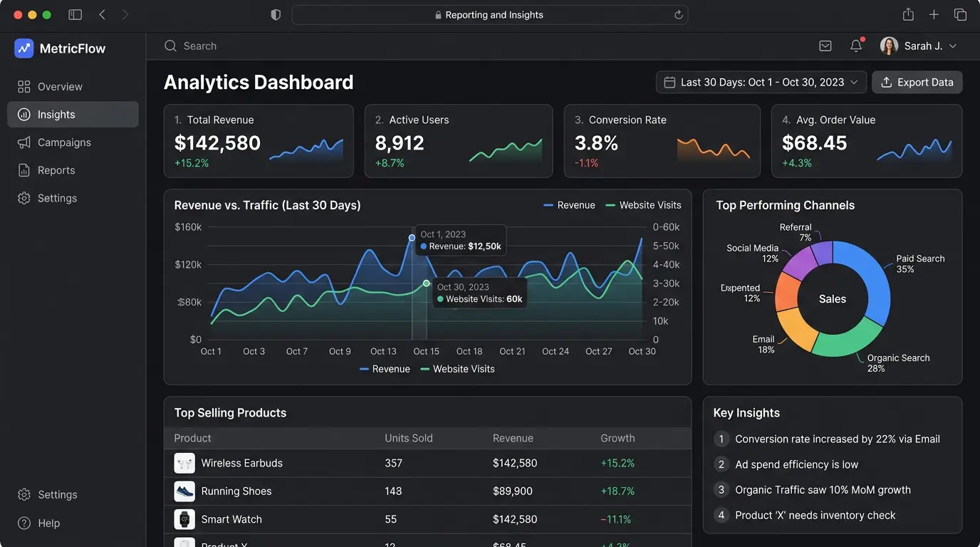Click the grid icon beside Overview
The image size is (980, 547).
pyautogui.click(x=24, y=87)
